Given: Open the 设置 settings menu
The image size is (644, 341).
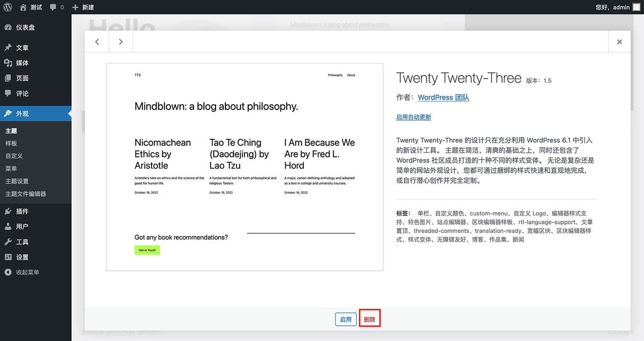Looking at the screenshot, I should point(36,257).
